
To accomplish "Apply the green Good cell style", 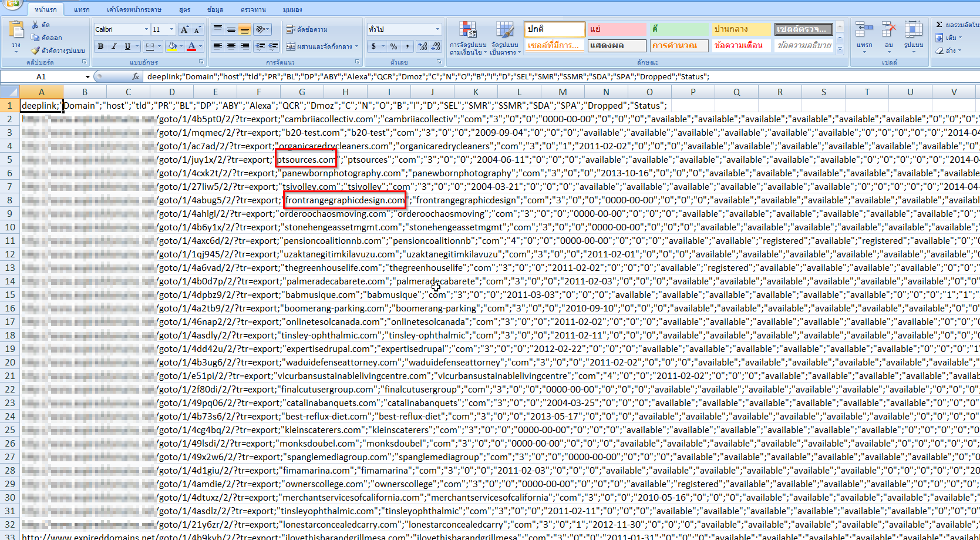I will pyautogui.click(x=679, y=29).
